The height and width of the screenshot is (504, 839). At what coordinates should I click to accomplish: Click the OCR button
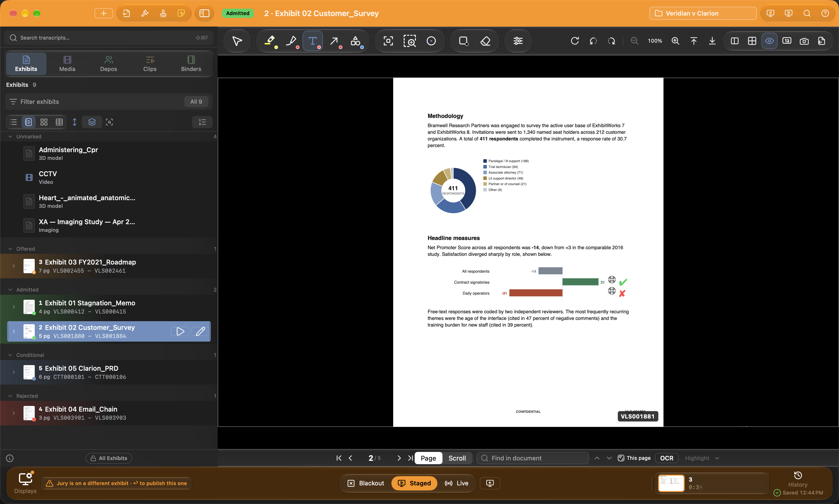(666, 458)
